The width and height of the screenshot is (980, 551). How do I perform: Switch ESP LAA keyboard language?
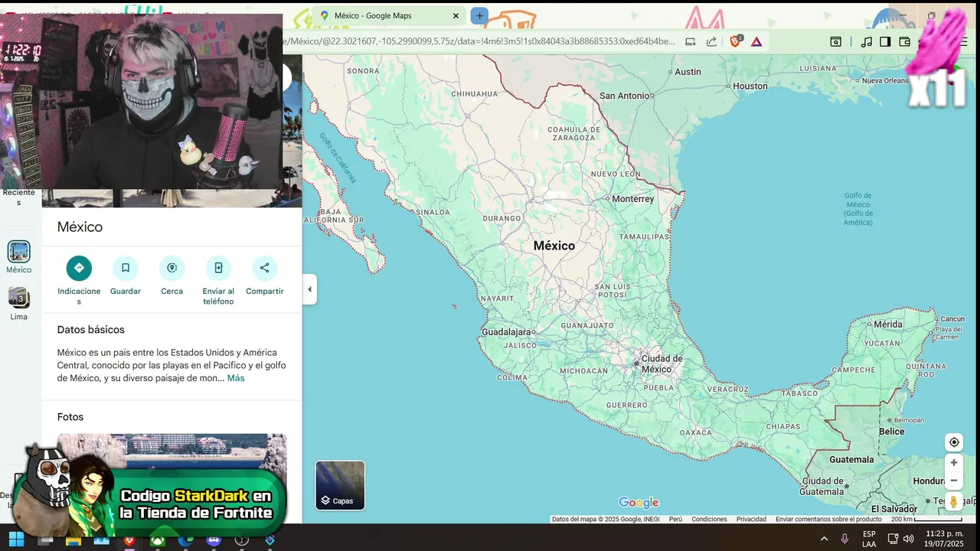coord(869,539)
